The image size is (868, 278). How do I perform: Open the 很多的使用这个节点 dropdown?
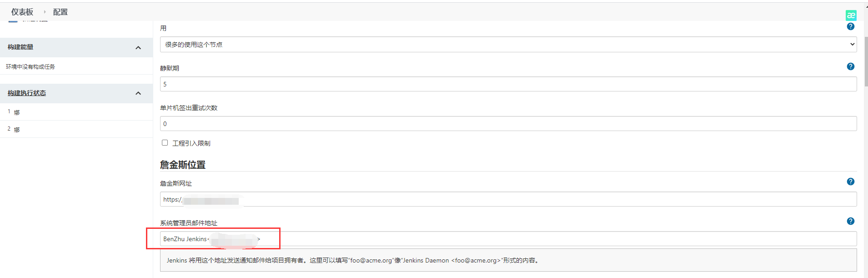pos(508,45)
